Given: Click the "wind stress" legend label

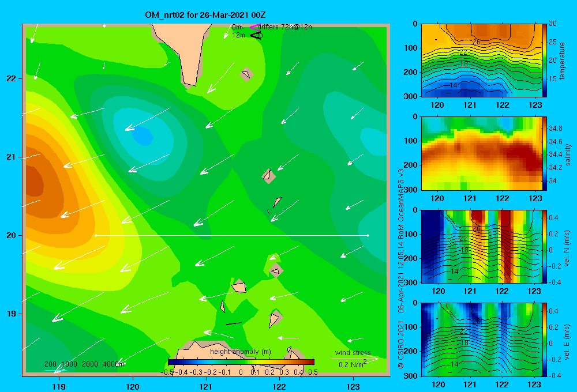Looking at the screenshot, I should click(353, 352).
